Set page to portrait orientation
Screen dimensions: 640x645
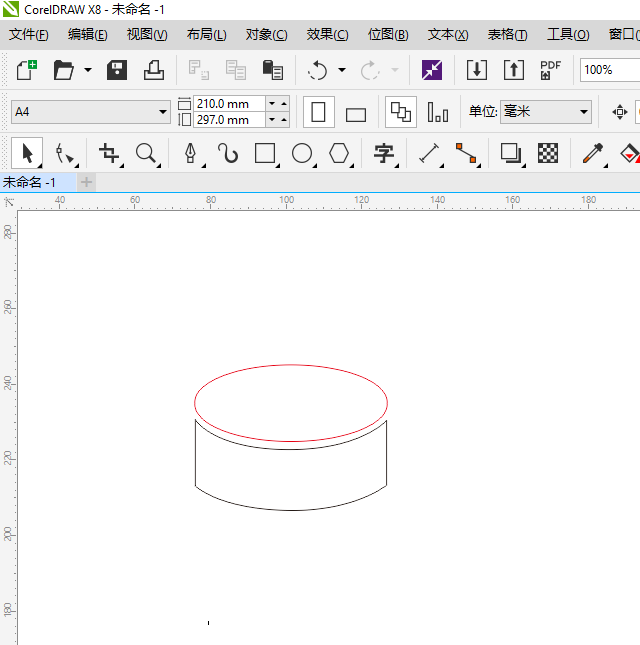pyautogui.click(x=318, y=112)
